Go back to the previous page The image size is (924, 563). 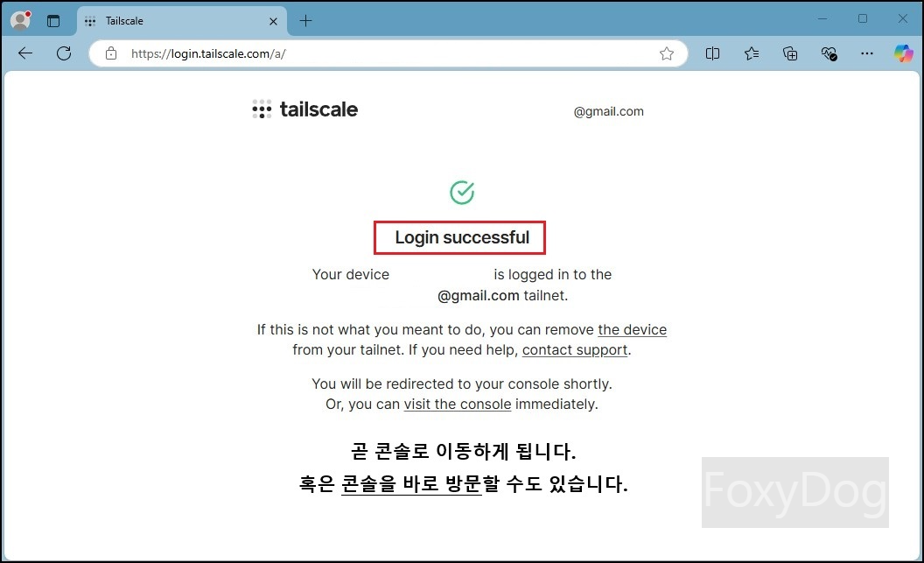pos(25,53)
